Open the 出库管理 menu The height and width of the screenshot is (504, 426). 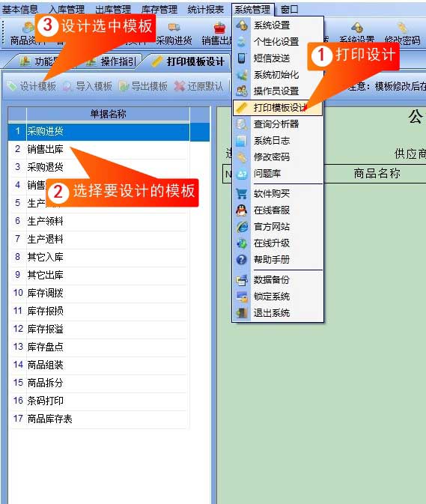(x=113, y=9)
